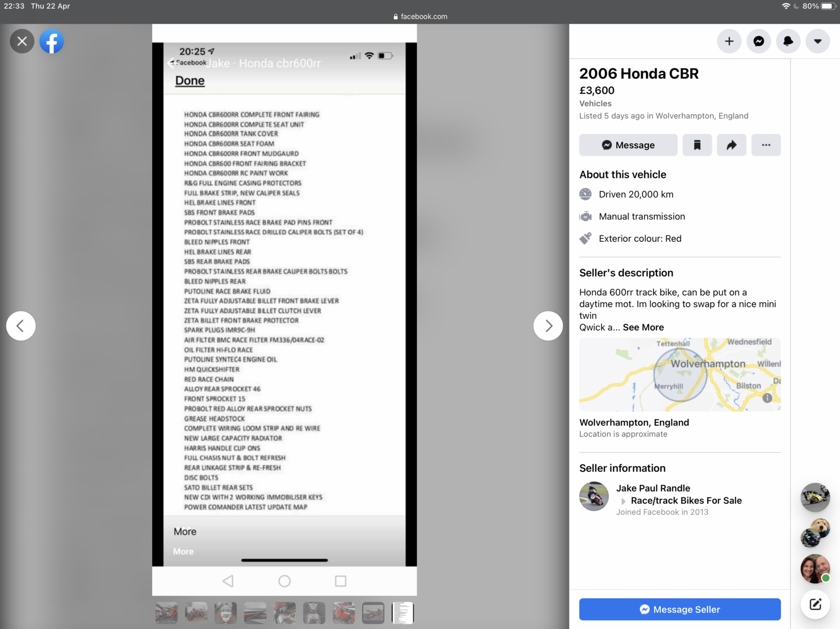
Task: Click the Wi-Fi status icon in iPad bar
Action: pos(785,6)
